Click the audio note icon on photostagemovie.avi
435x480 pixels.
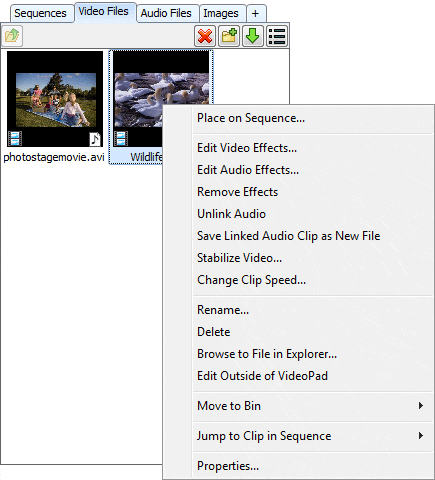95,139
